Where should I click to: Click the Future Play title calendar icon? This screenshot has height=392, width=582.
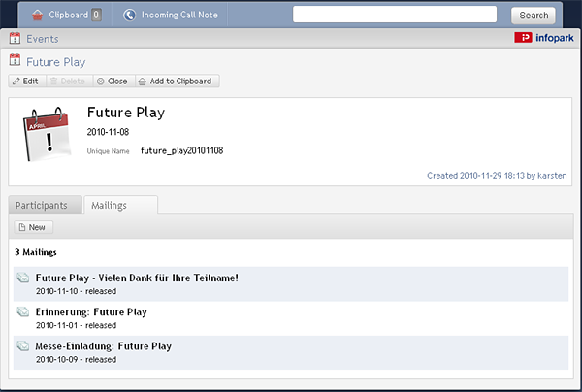pos(15,60)
